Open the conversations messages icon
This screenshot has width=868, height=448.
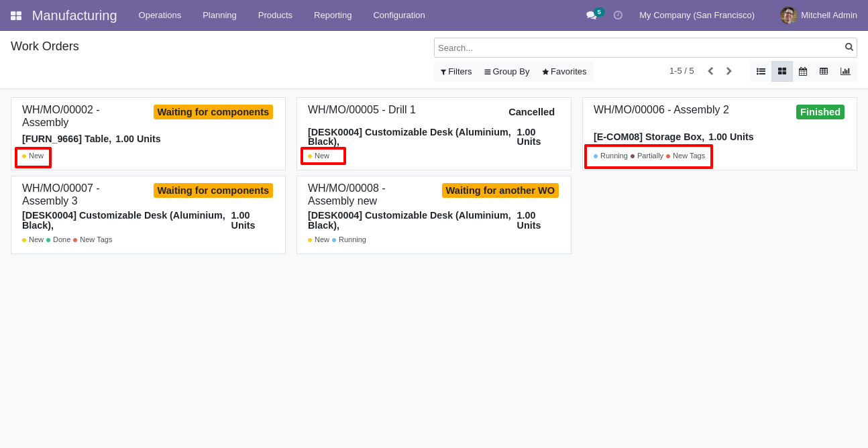[x=591, y=15]
